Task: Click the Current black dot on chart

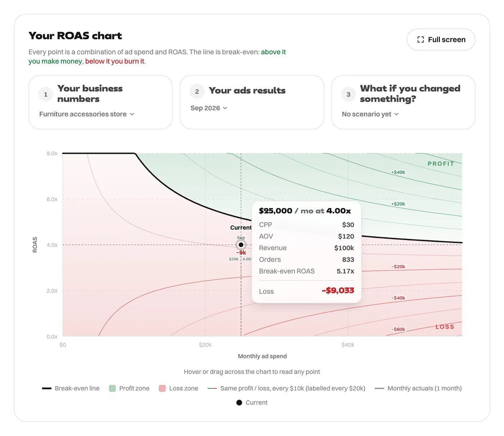Action: tap(241, 245)
